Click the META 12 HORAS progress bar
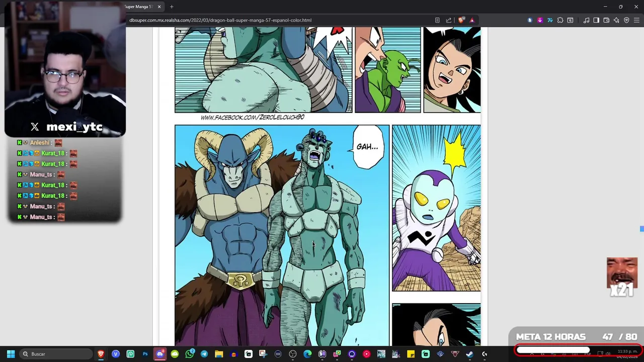Viewport: 644px width, 362px height. (x=578, y=350)
